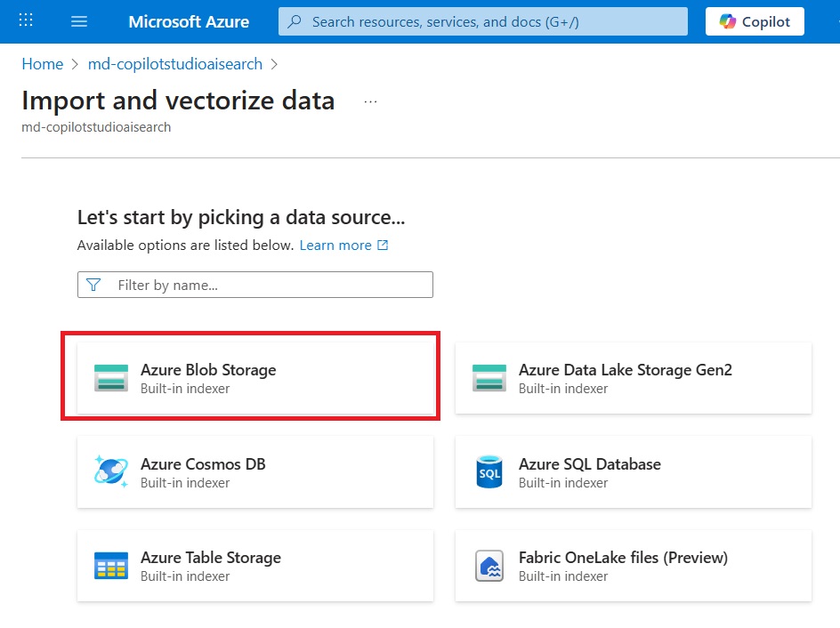Open the Azure apps grid launcher
The width and height of the screenshot is (840, 628).
(26, 20)
